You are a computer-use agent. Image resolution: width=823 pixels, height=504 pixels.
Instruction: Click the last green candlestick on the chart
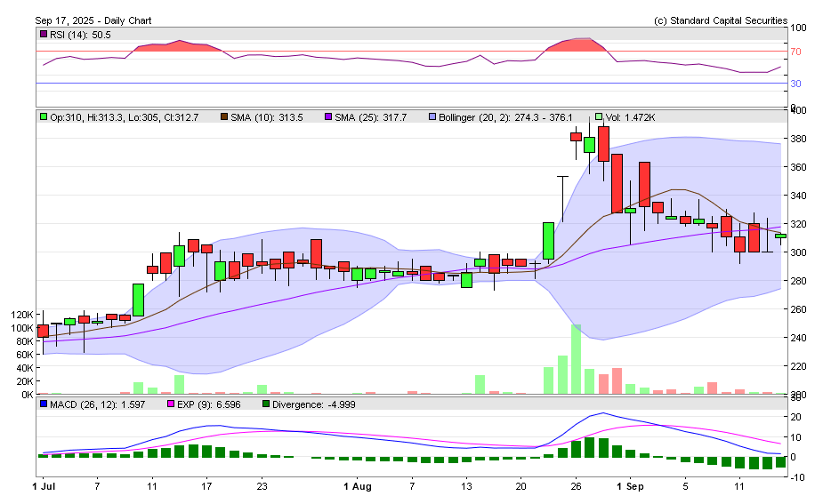point(780,236)
